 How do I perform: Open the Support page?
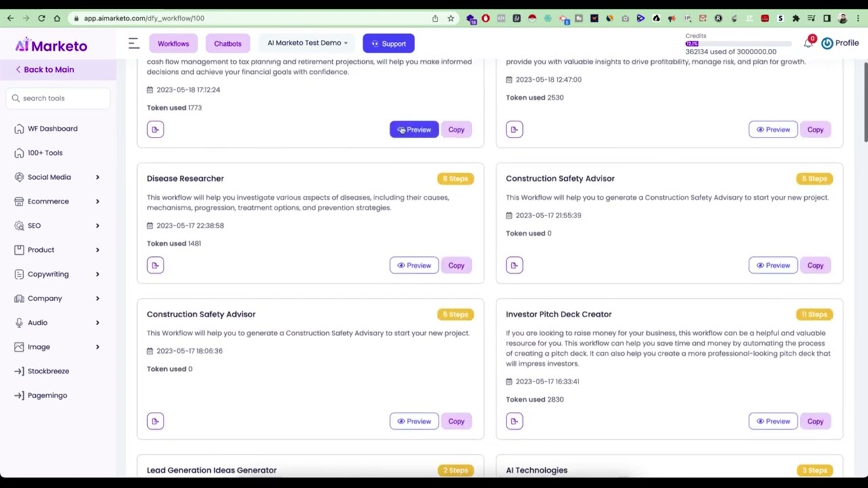click(x=389, y=43)
